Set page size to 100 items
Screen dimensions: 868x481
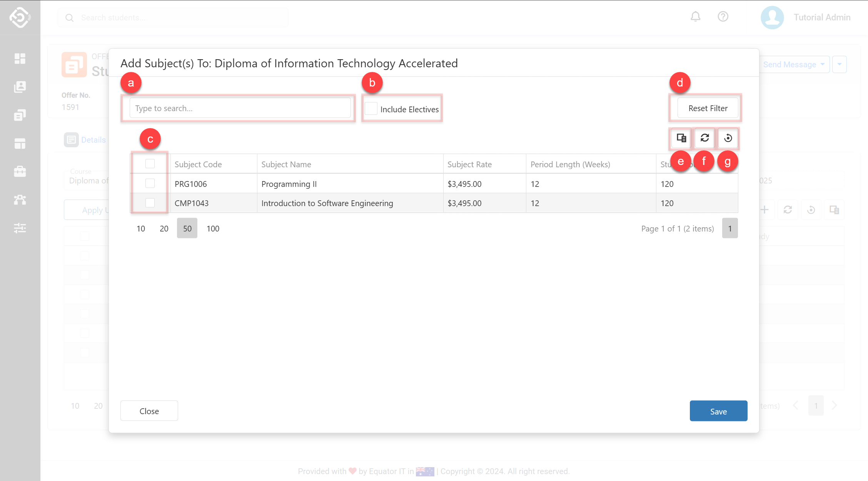[x=213, y=228]
